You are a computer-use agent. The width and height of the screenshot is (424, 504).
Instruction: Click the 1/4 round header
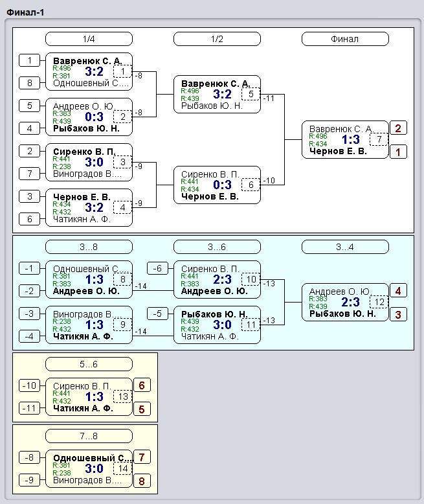tap(89, 39)
